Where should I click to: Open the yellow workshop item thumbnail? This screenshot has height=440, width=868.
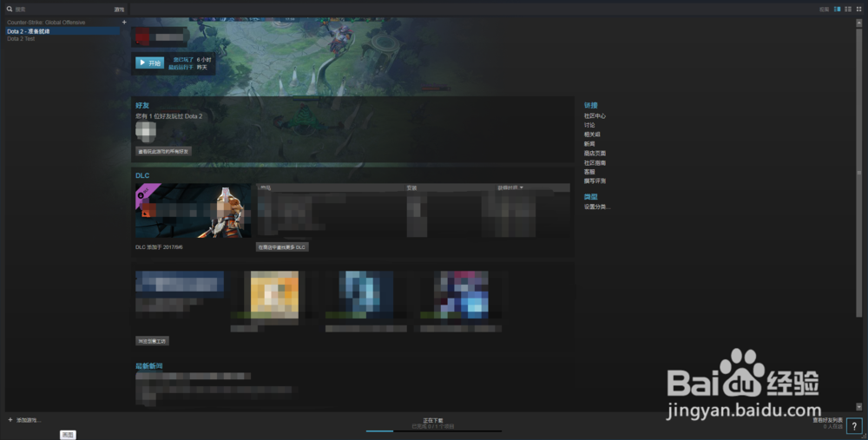click(x=274, y=294)
